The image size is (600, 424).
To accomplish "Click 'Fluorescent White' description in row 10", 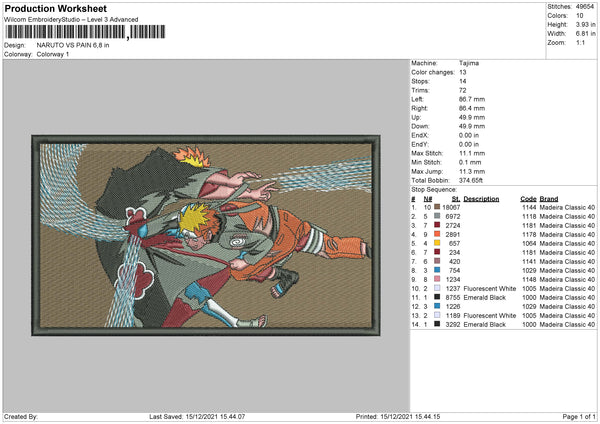I will [x=489, y=288].
